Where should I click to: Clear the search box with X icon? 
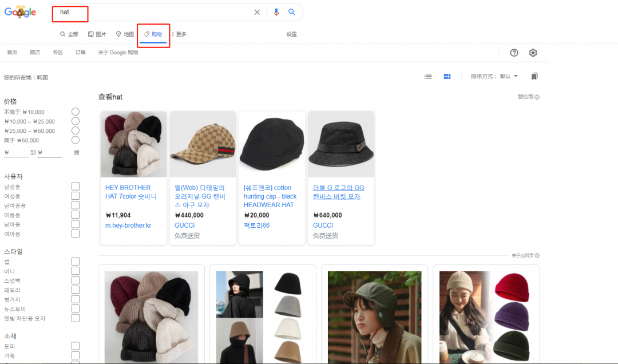pyautogui.click(x=257, y=12)
